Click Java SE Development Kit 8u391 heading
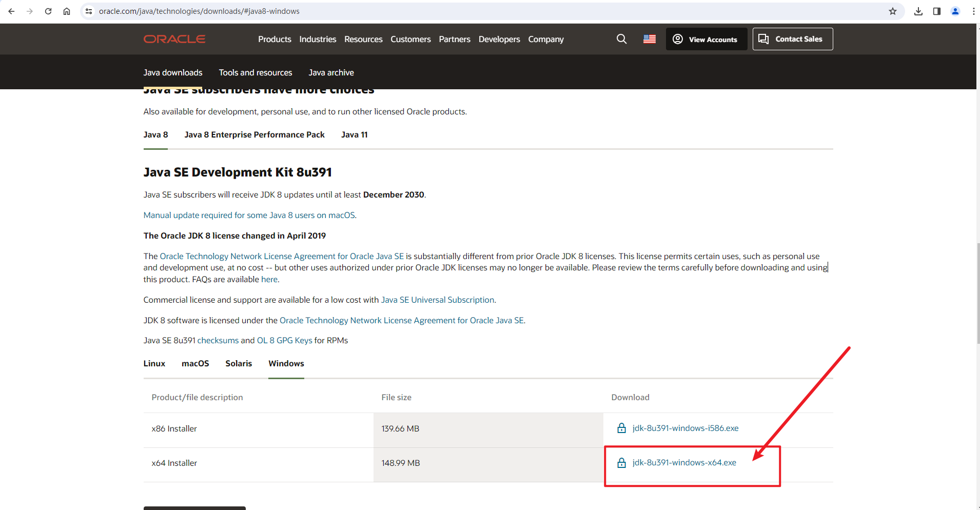 238,172
